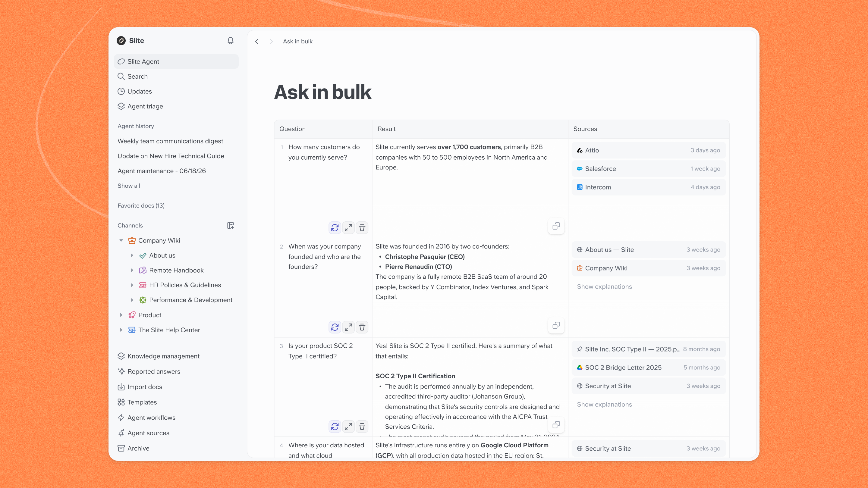The height and width of the screenshot is (488, 868).
Task: Open the Salesforce source
Action: (648, 169)
